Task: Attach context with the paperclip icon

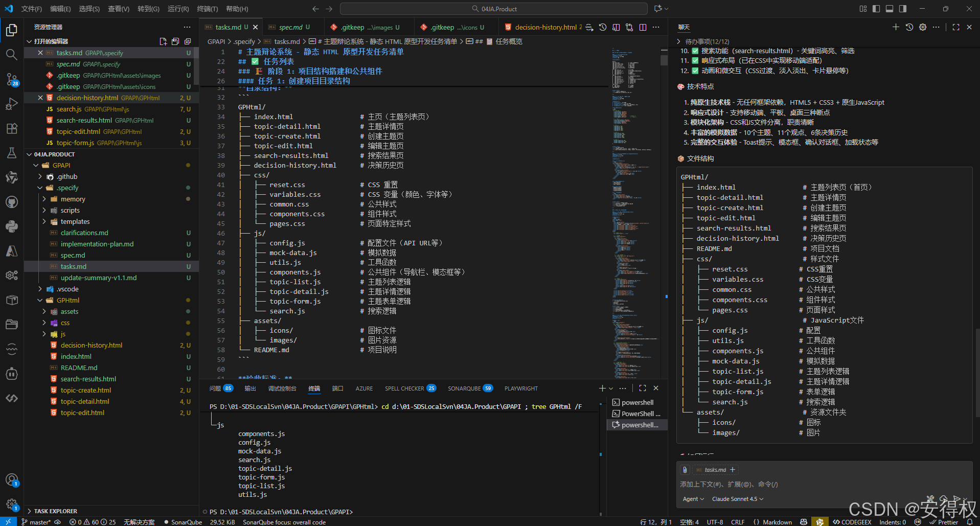Action: click(x=685, y=470)
